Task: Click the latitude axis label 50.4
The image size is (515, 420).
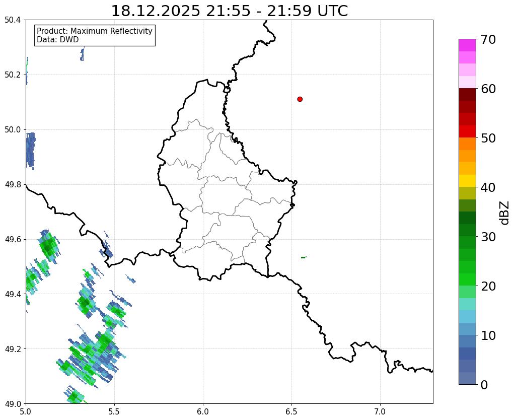Action: pos(13,20)
